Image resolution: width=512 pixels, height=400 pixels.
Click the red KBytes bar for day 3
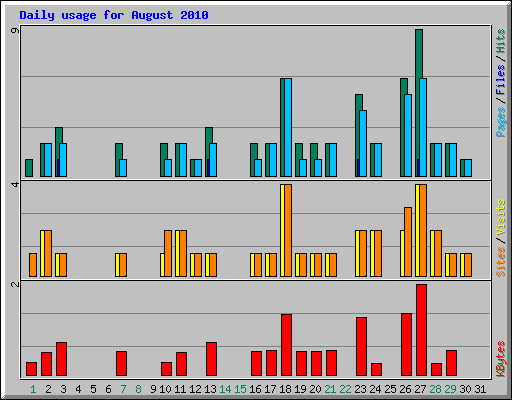tap(61, 359)
